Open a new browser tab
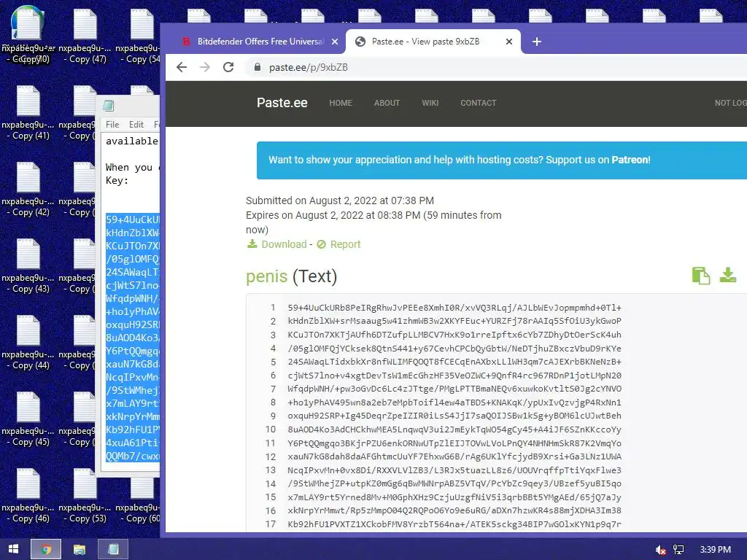Image resolution: width=747 pixels, height=560 pixels. click(537, 42)
